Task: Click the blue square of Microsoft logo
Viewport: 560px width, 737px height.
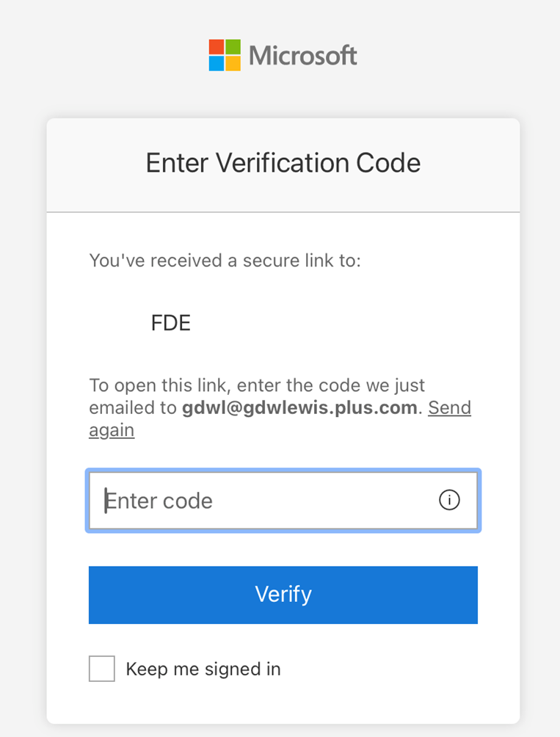Action: (216, 63)
